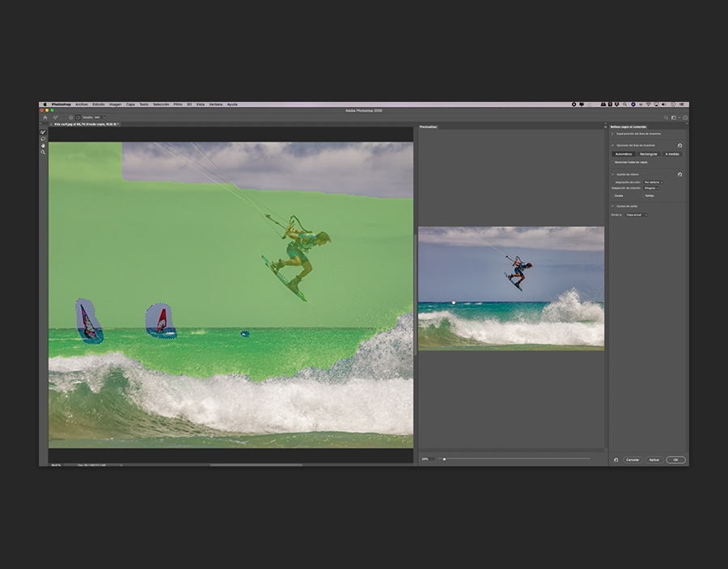The height and width of the screenshot is (569, 728).
Task: Click the Dropbox icon in macOS menu bar
Action: click(x=616, y=104)
